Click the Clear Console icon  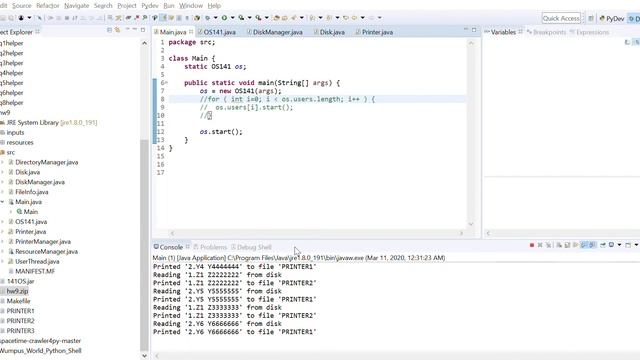click(x=559, y=245)
